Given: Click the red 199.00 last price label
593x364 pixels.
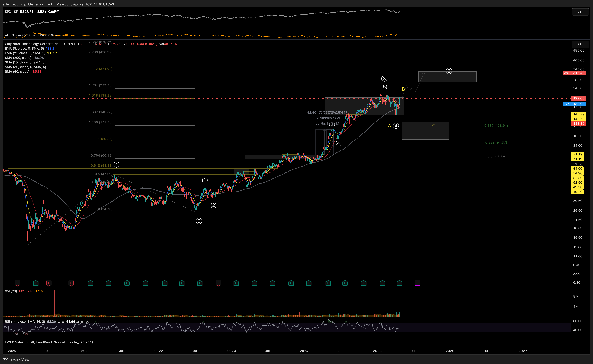Looking at the screenshot, I should 578,98.
